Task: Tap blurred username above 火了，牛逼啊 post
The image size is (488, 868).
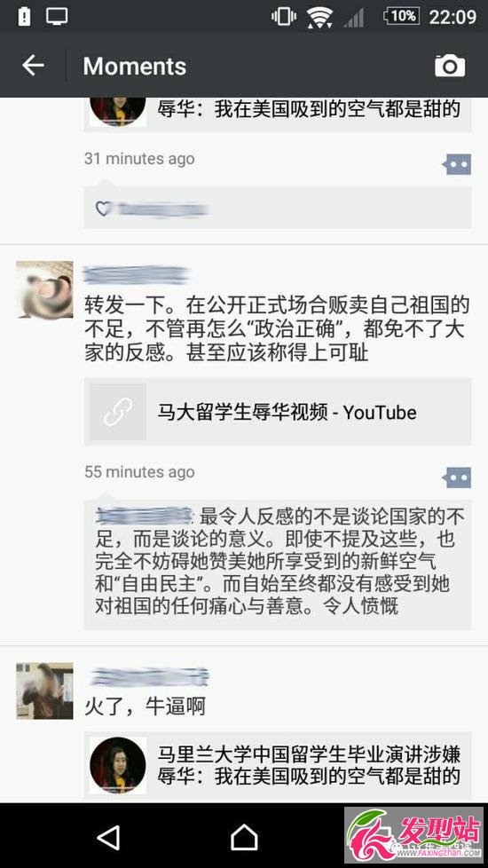Action: (x=149, y=676)
